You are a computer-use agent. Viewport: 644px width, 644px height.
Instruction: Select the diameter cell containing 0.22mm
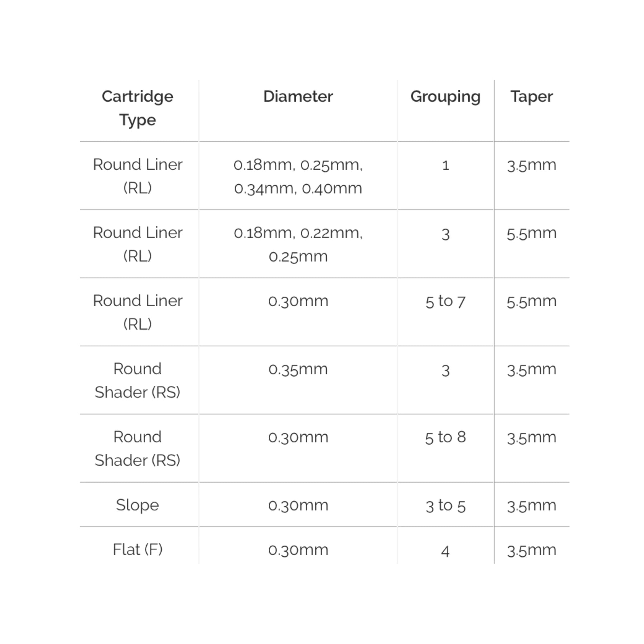298,244
